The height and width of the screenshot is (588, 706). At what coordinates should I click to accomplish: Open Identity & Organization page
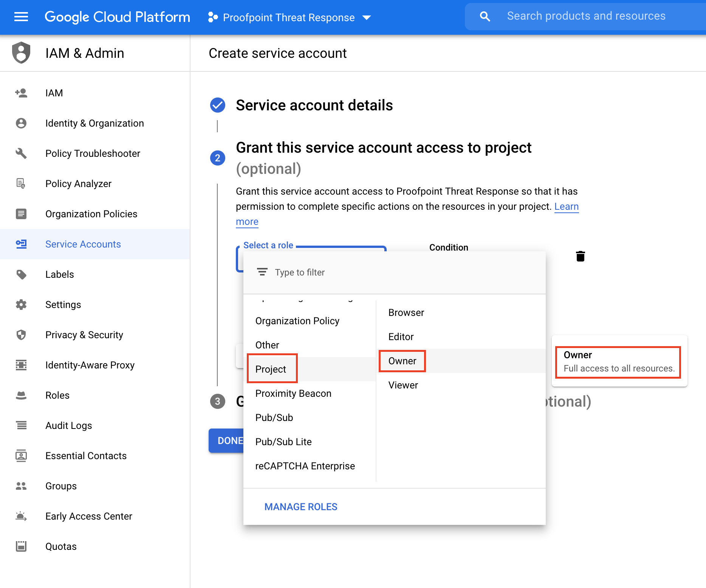point(95,123)
